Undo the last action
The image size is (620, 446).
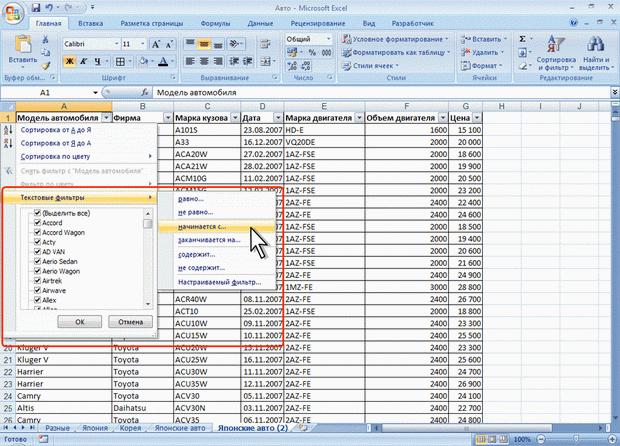pos(49,8)
